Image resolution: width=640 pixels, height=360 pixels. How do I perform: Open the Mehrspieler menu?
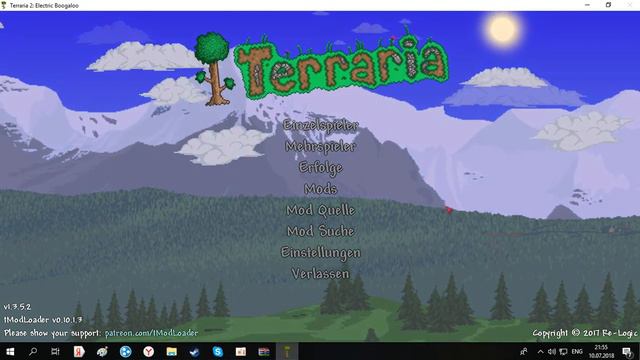320,147
